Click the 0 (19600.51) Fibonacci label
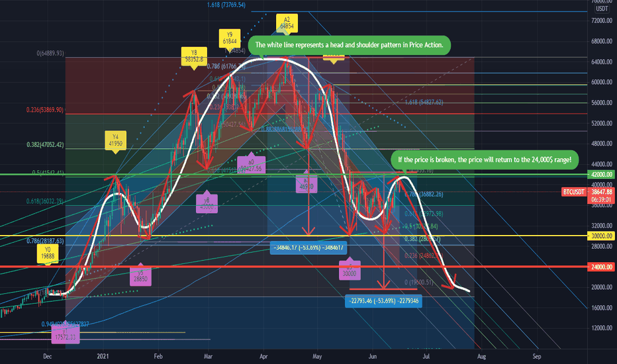Image resolution: width=617 pixels, height=364 pixels. tap(418, 282)
